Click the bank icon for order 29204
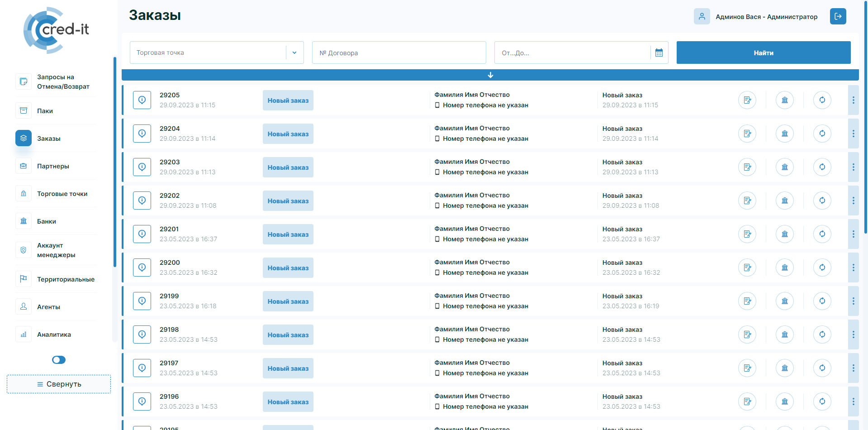868x430 pixels. tap(784, 134)
